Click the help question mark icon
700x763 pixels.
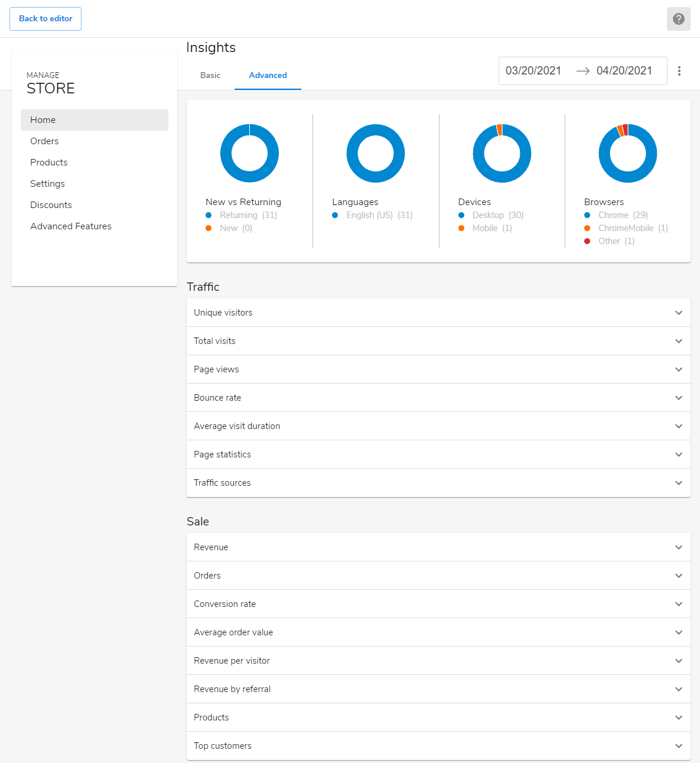(678, 19)
